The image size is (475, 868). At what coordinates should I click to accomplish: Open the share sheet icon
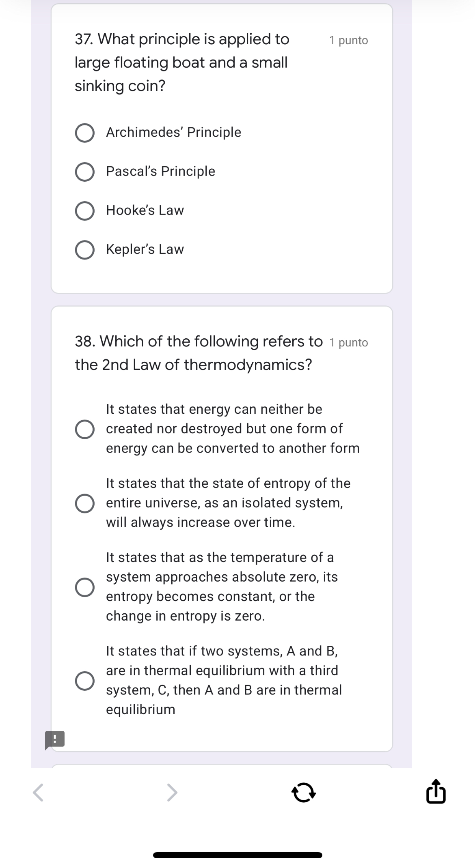(x=436, y=791)
